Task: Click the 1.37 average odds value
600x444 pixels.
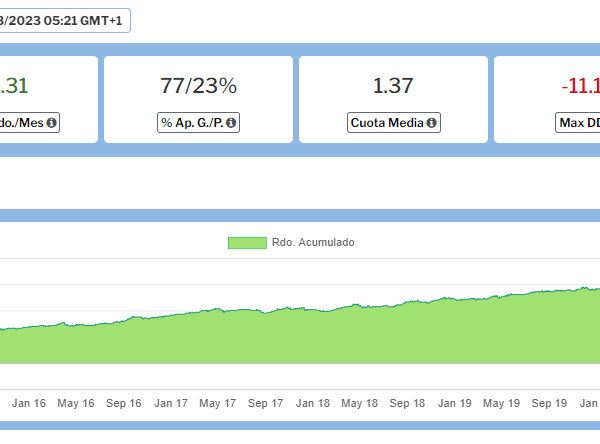Action: point(393,86)
